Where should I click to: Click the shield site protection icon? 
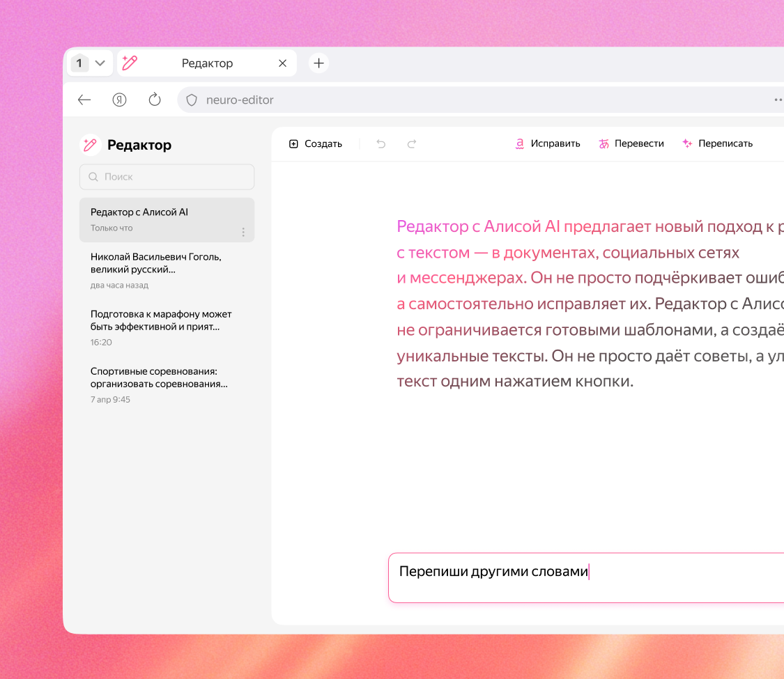[192, 100]
